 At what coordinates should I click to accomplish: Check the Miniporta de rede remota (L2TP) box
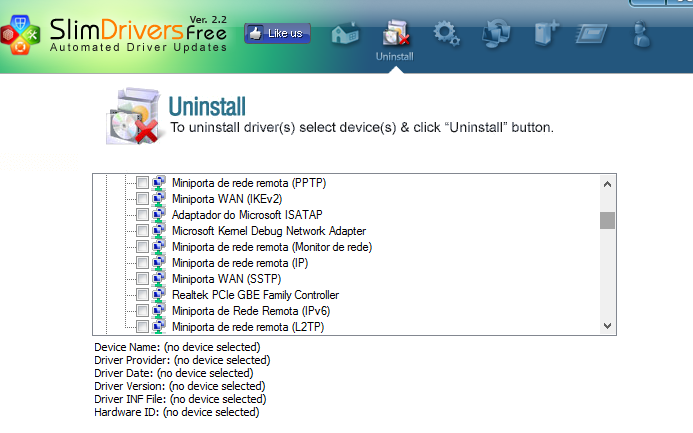[142, 327]
